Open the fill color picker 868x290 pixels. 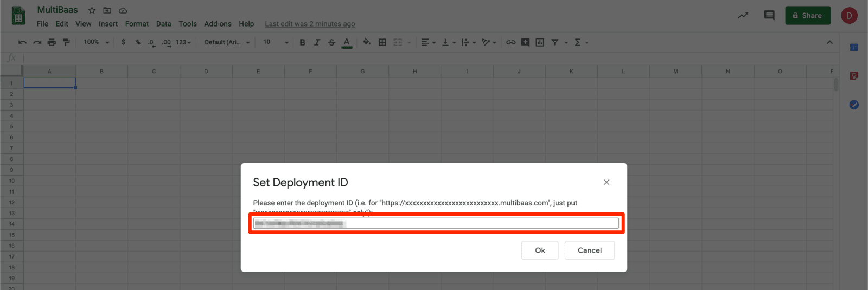click(367, 42)
